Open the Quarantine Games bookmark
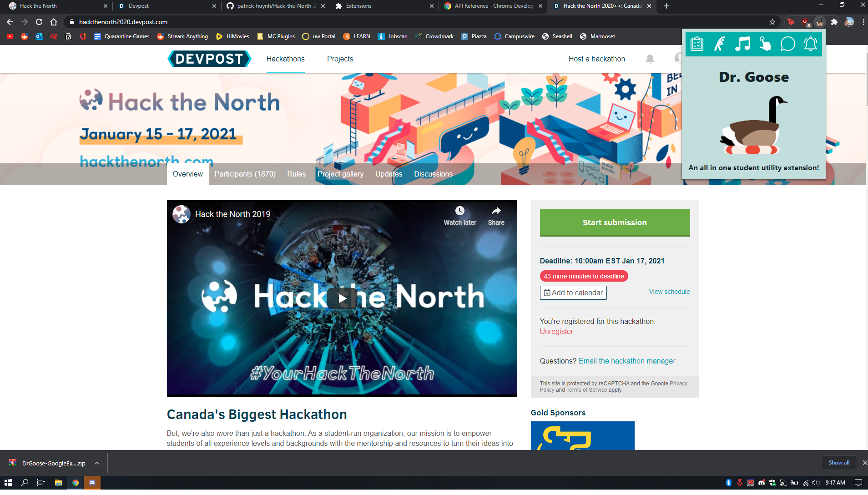 (x=121, y=36)
